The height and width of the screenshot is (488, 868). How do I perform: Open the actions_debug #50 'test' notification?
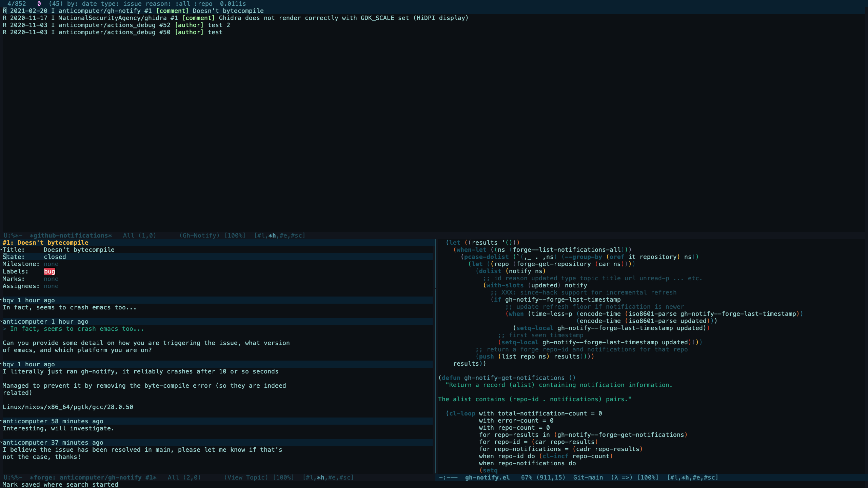tap(113, 32)
